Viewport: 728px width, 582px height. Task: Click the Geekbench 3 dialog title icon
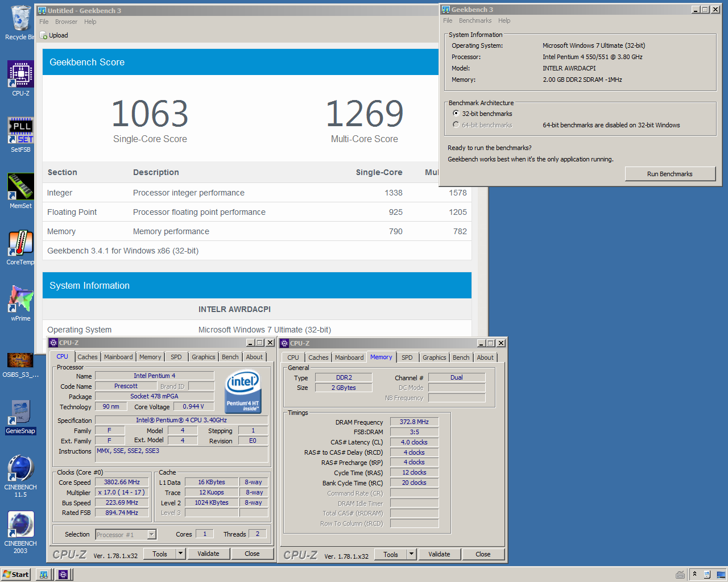point(446,10)
